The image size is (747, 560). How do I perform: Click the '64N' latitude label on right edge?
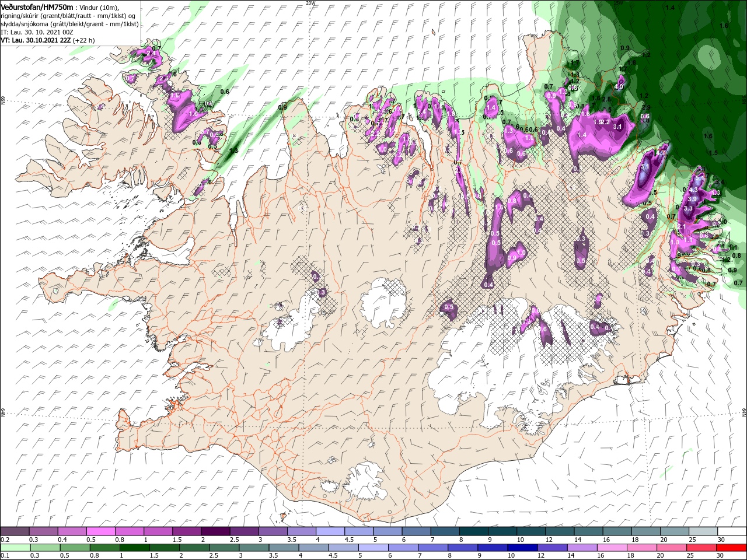(744, 412)
